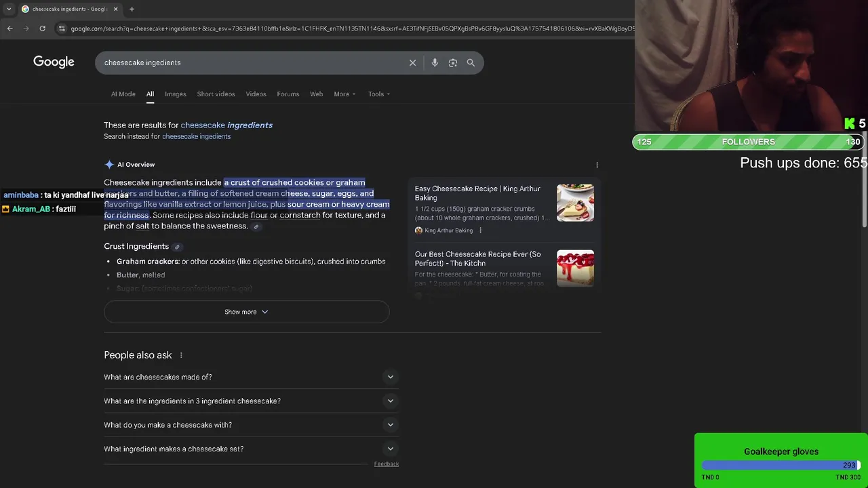Click the 'Butter, melted' list item
Screen dimensions: 868x488
(140, 275)
